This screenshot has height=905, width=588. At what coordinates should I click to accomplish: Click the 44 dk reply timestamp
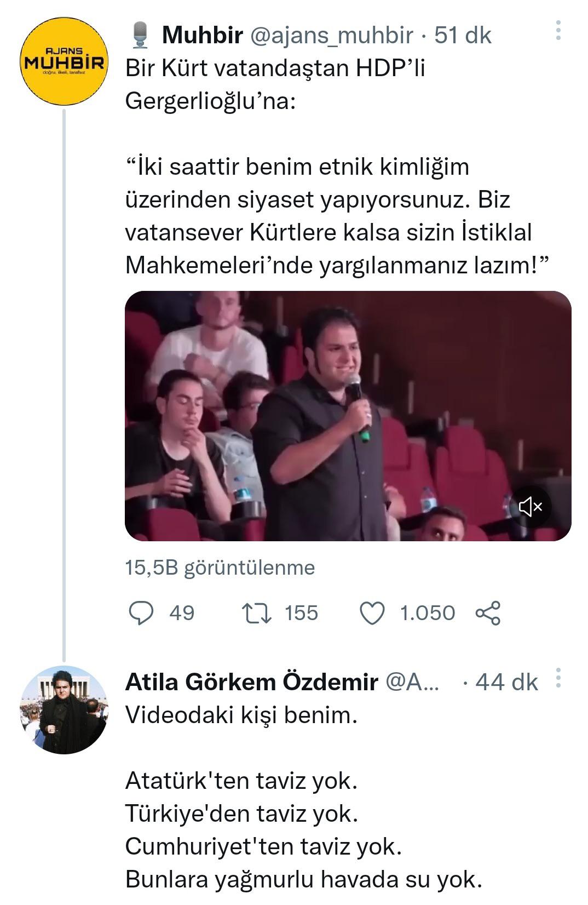coord(506,682)
